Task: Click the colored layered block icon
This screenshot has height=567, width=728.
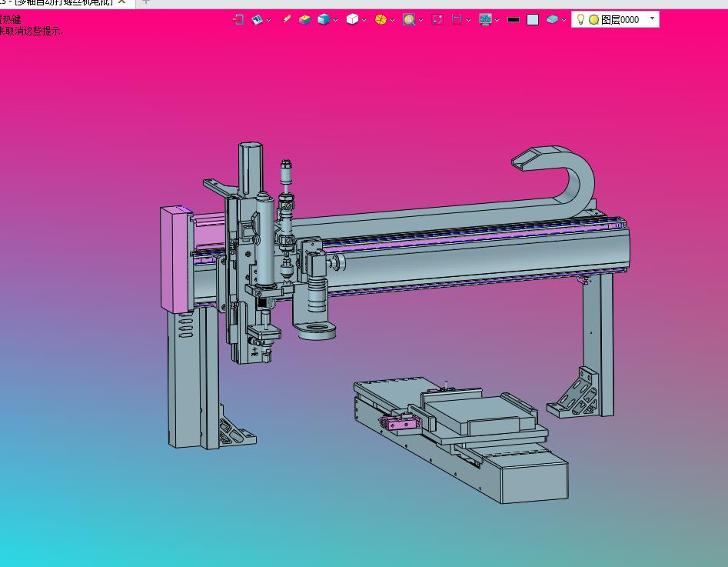Action: [x=304, y=19]
